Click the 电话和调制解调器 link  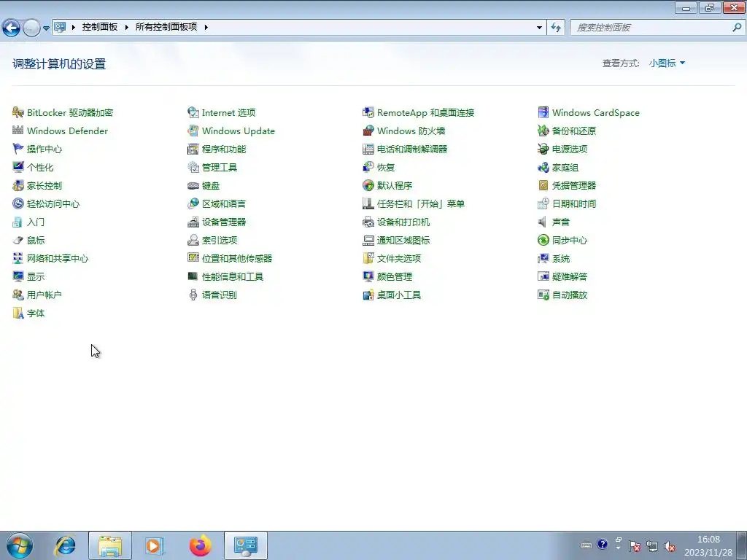[413, 149]
